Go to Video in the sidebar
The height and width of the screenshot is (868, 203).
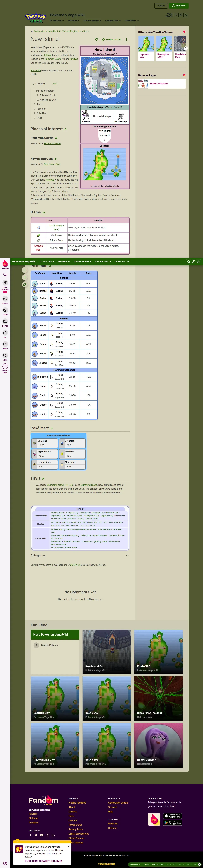(x=5, y=345)
